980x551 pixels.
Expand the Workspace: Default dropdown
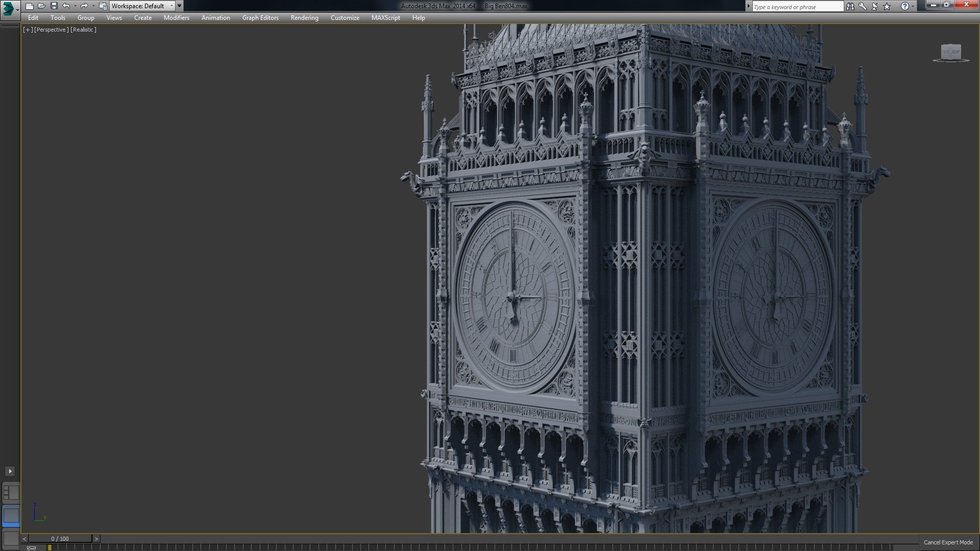pos(172,6)
